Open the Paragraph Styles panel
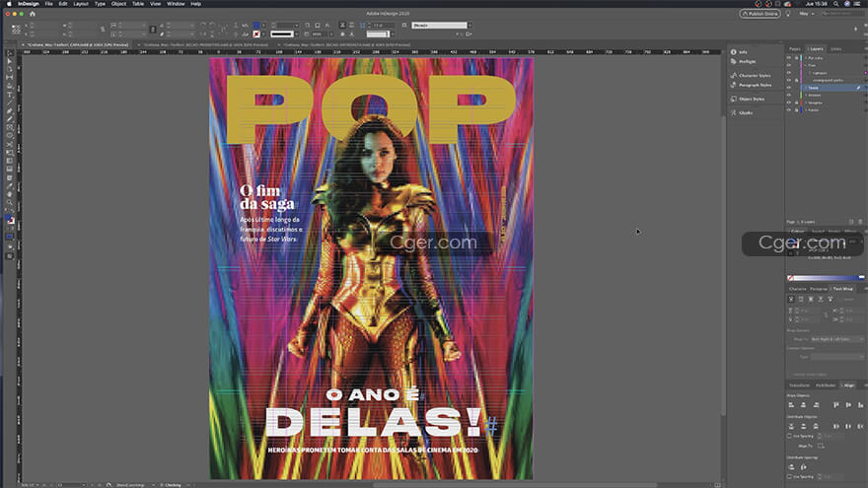Image resolution: width=868 pixels, height=488 pixels. [x=752, y=85]
